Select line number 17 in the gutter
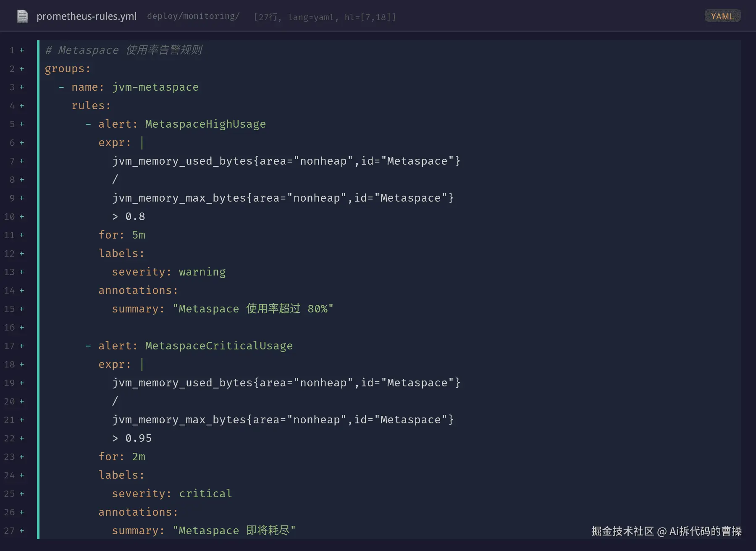Image resolution: width=756 pixels, height=551 pixels. click(9, 346)
